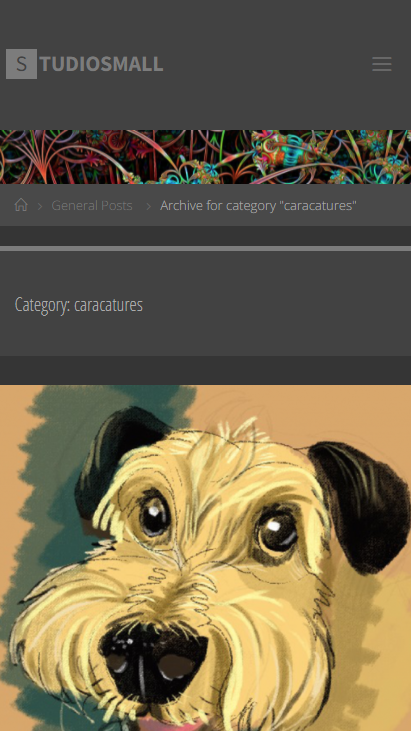Image resolution: width=411 pixels, height=731 pixels.
Task: Select the Archive for category "caracatures" breadcrumb
Action: [x=259, y=205]
